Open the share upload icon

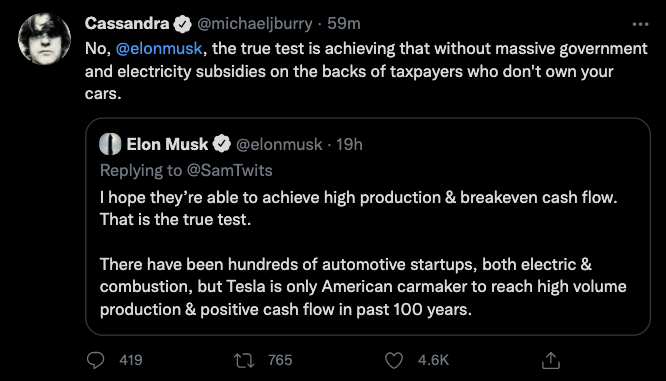click(551, 360)
